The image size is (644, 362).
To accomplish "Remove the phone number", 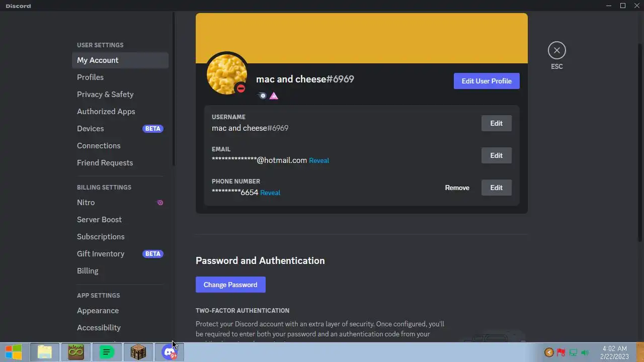I will click(x=457, y=188).
